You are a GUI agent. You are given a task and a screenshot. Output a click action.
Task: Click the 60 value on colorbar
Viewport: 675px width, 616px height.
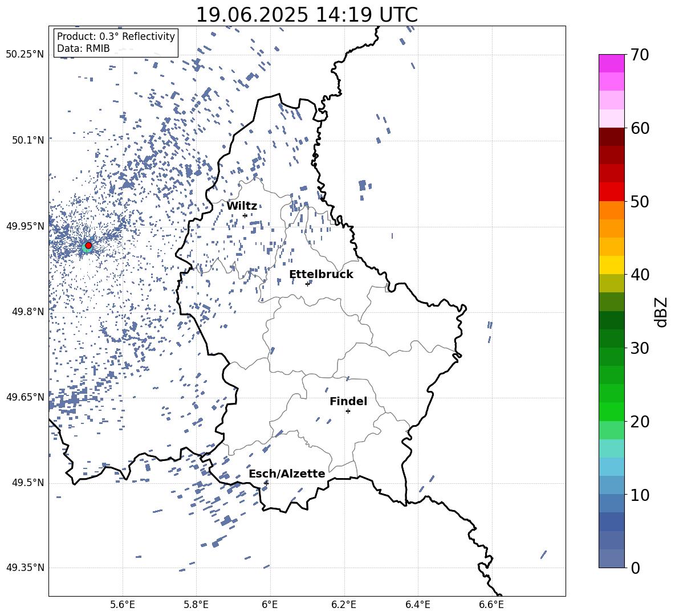point(640,128)
